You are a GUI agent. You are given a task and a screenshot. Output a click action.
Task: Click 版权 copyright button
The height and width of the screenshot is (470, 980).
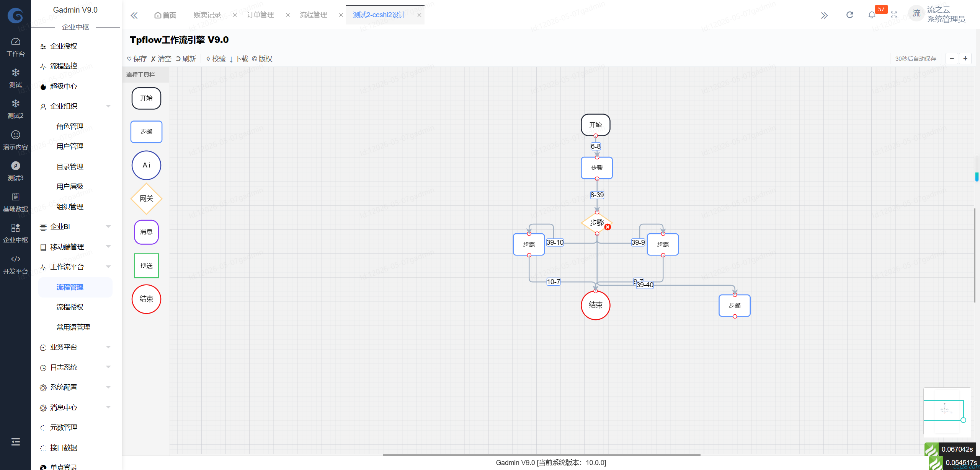(x=262, y=59)
